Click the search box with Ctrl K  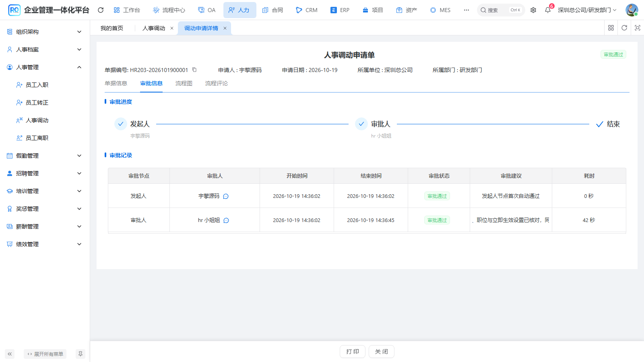point(501,10)
